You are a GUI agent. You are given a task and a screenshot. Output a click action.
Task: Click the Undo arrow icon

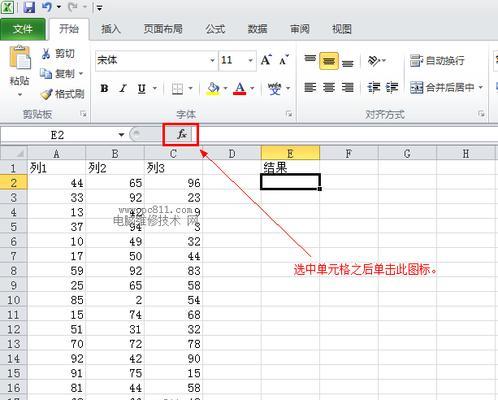[46, 7]
